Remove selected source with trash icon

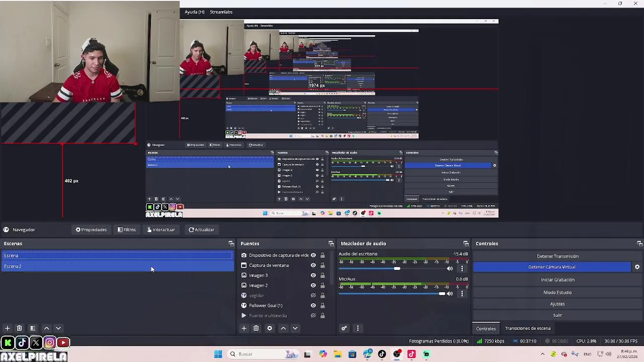256,328
